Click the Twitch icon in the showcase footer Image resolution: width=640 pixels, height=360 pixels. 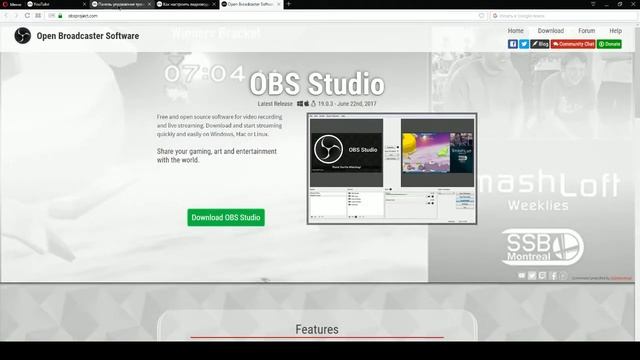pyautogui.click(x=542, y=276)
